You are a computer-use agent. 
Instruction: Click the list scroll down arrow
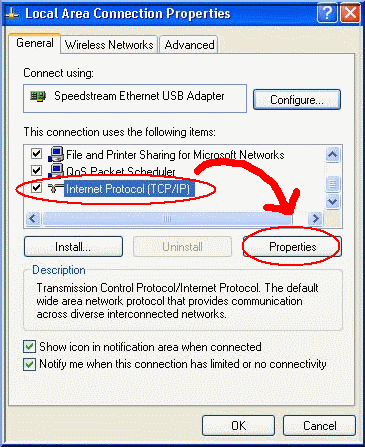coord(333,201)
